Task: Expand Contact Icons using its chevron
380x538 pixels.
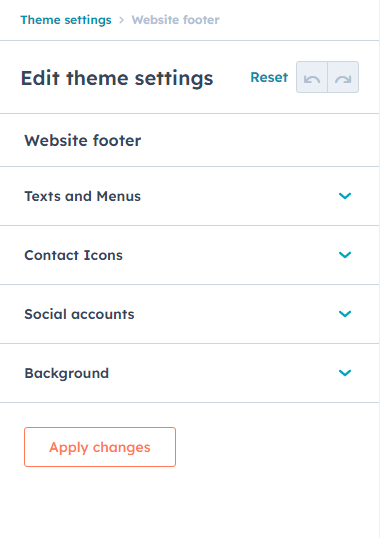Action: click(x=345, y=255)
